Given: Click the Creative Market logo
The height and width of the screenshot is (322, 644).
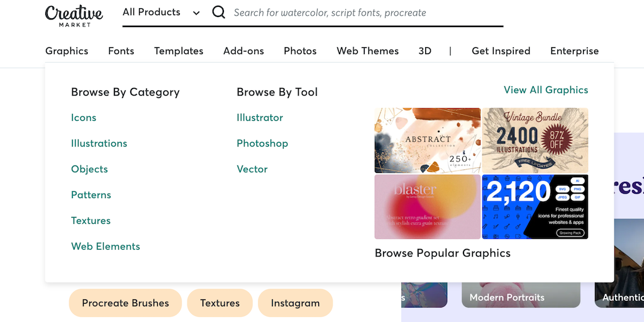Looking at the screenshot, I should pos(74,15).
